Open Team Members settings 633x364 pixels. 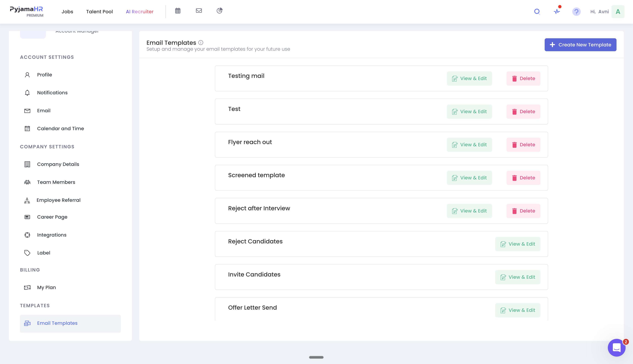[x=56, y=182]
